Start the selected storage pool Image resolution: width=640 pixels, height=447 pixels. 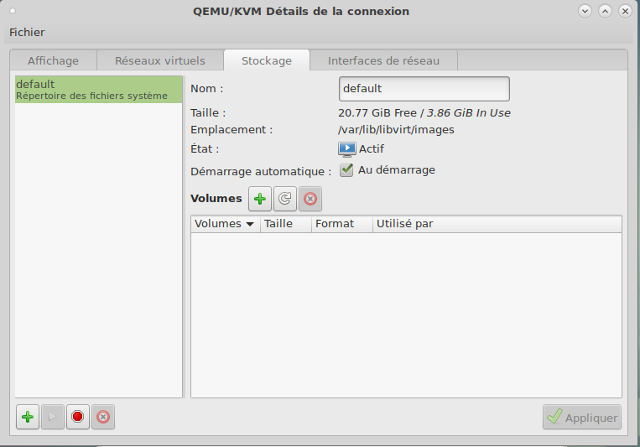[x=53, y=417]
